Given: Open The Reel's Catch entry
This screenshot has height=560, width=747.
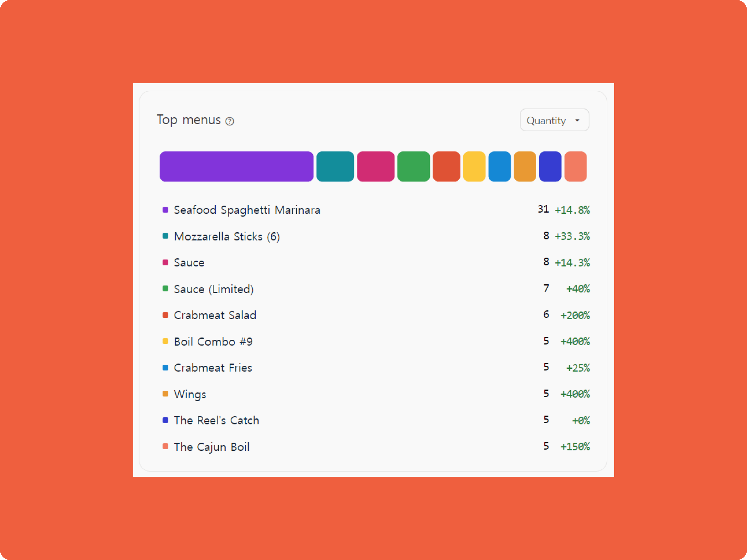Looking at the screenshot, I should click(216, 420).
